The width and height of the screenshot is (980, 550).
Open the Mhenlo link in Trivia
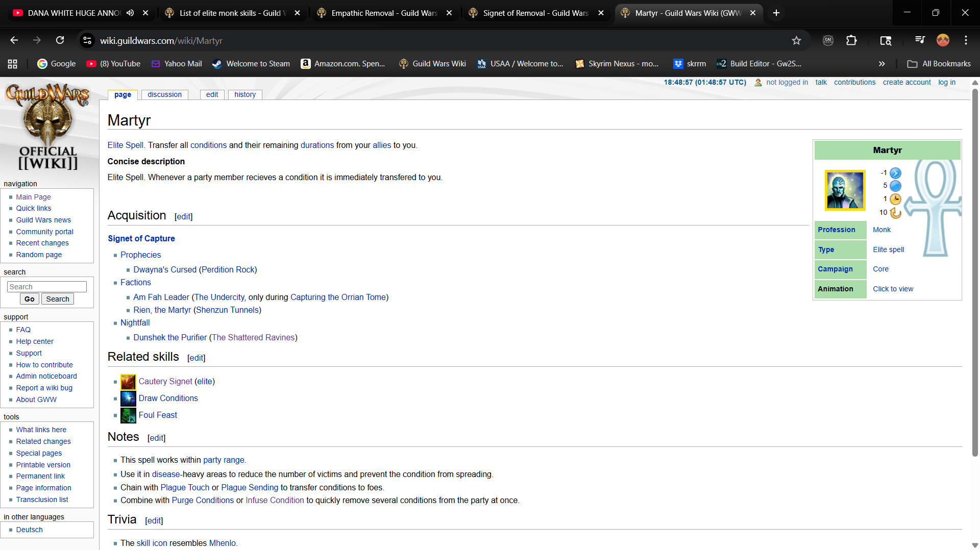(222, 543)
